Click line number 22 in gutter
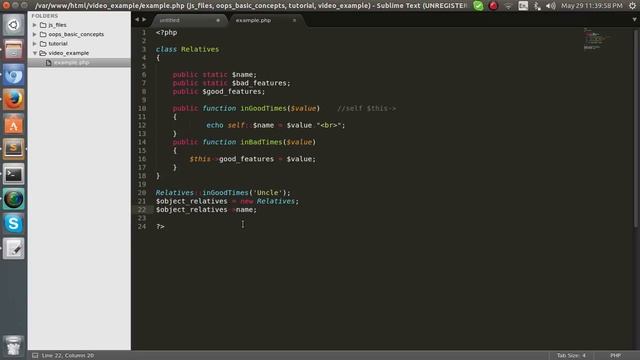This screenshot has height=360, width=640. point(142,209)
